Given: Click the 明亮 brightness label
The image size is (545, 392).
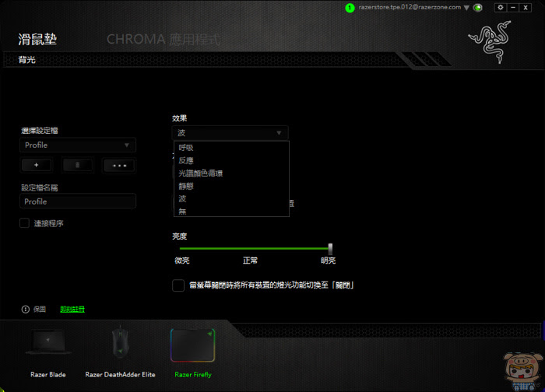Looking at the screenshot, I should pyautogui.click(x=328, y=261).
